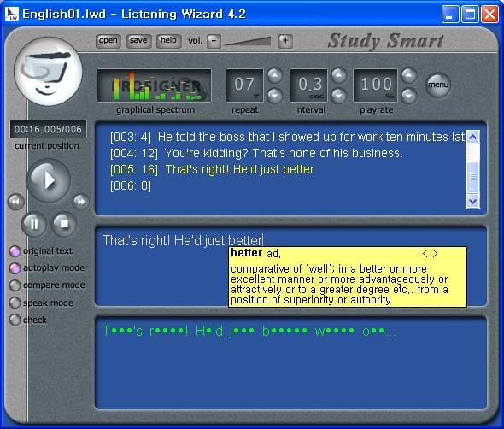
Task: Adjust the volume level wedge slider
Action: [x=248, y=41]
